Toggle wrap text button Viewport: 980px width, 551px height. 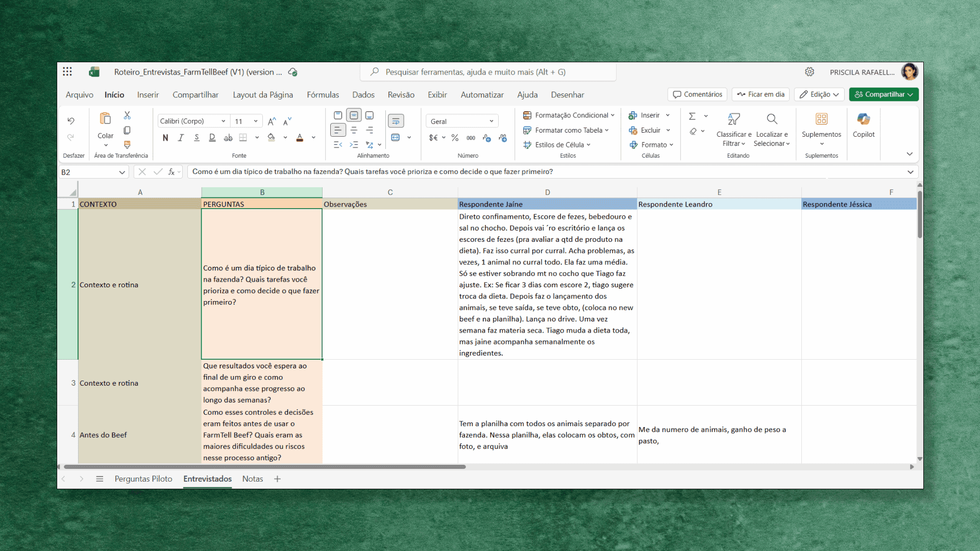pos(396,121)
